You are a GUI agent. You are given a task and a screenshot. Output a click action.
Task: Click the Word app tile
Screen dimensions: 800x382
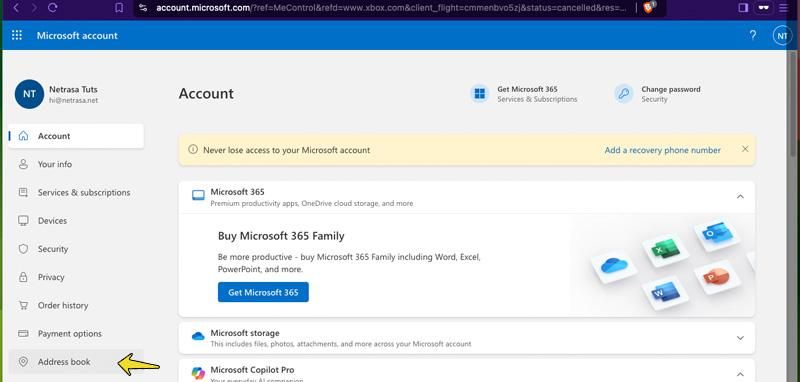(665, 292)
